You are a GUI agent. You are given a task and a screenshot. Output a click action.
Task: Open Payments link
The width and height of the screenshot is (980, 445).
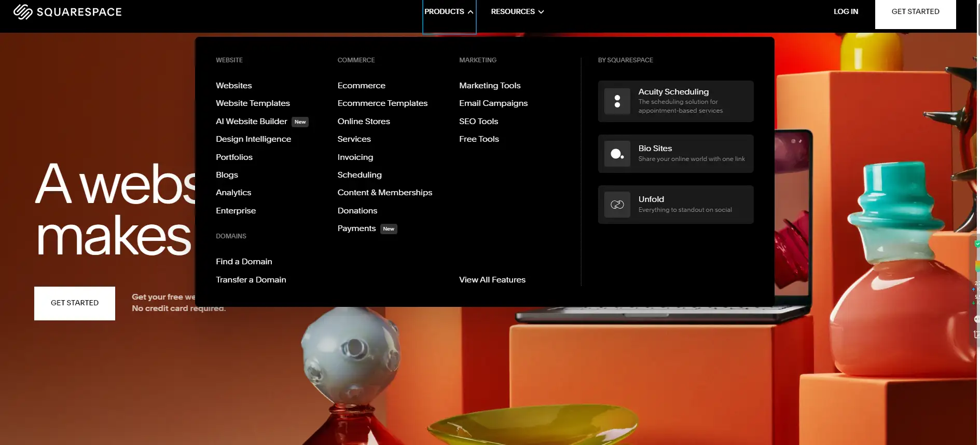click(356, 228)
